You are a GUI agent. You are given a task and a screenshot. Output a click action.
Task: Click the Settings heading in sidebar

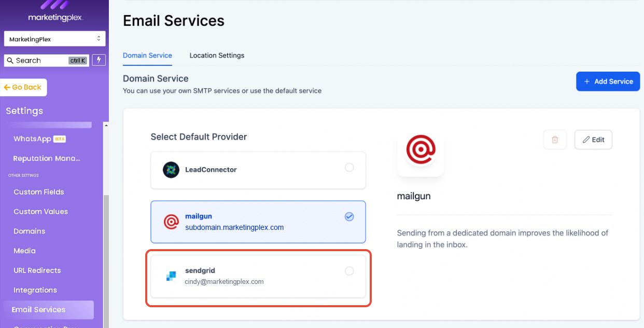[x=24, y=111]
